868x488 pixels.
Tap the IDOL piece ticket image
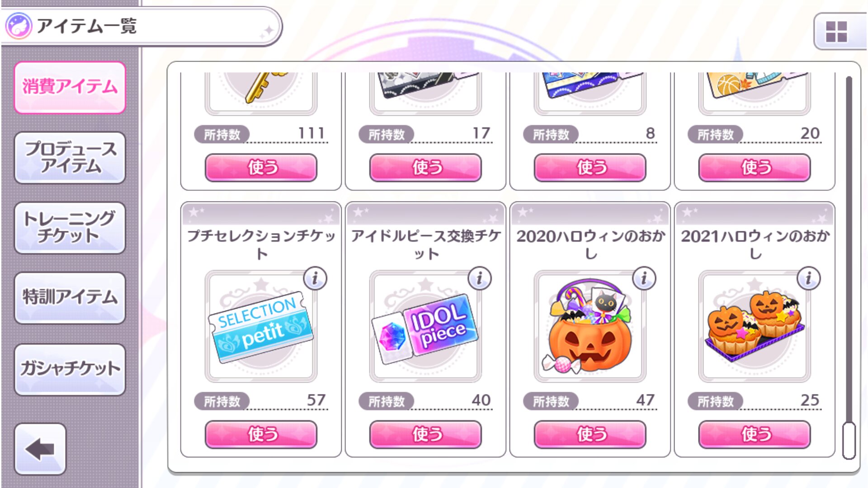pos(425,326)
